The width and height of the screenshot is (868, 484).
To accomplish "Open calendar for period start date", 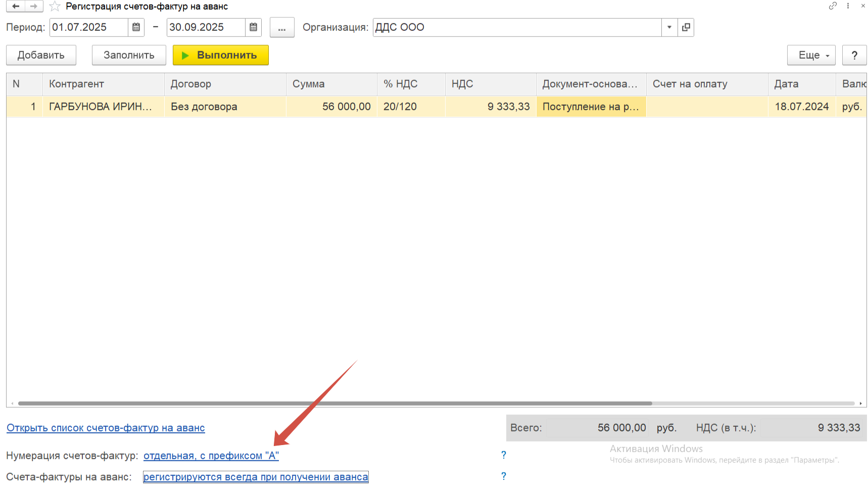I will pyautogui.click(x=136, y=27).
